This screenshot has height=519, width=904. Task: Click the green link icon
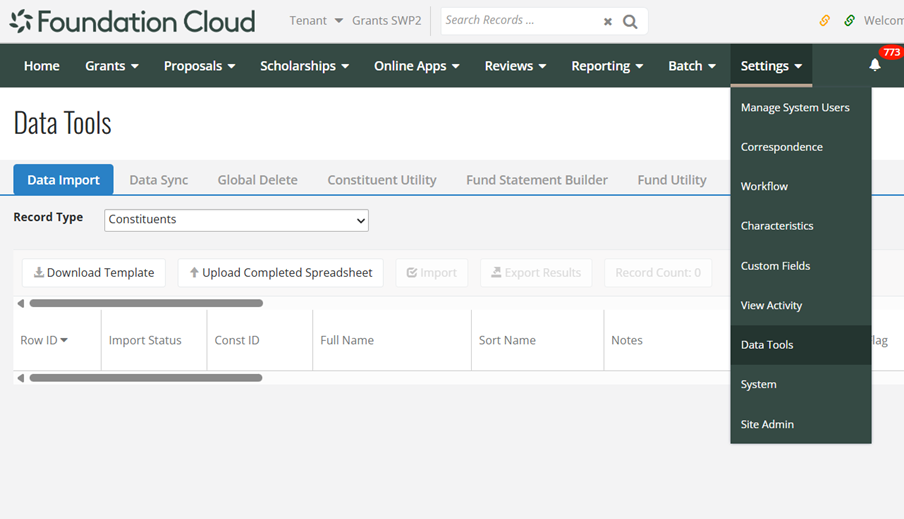849,21
